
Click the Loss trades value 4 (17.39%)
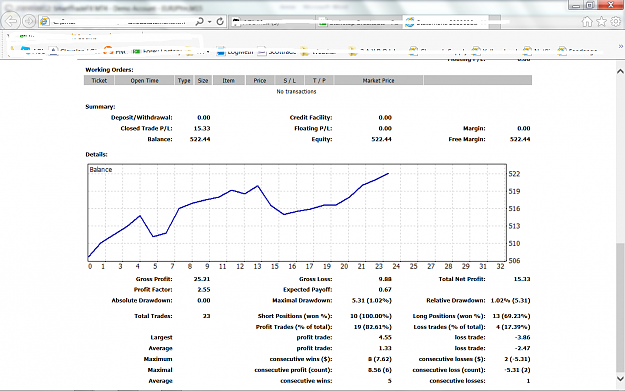click(513, 327)
